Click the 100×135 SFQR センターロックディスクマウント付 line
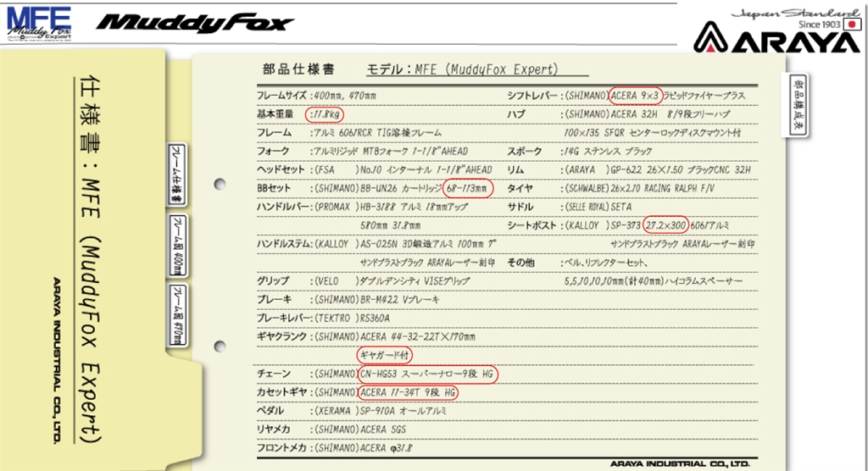This screenshot has height=471, width=868. click(x=652, y=133)
